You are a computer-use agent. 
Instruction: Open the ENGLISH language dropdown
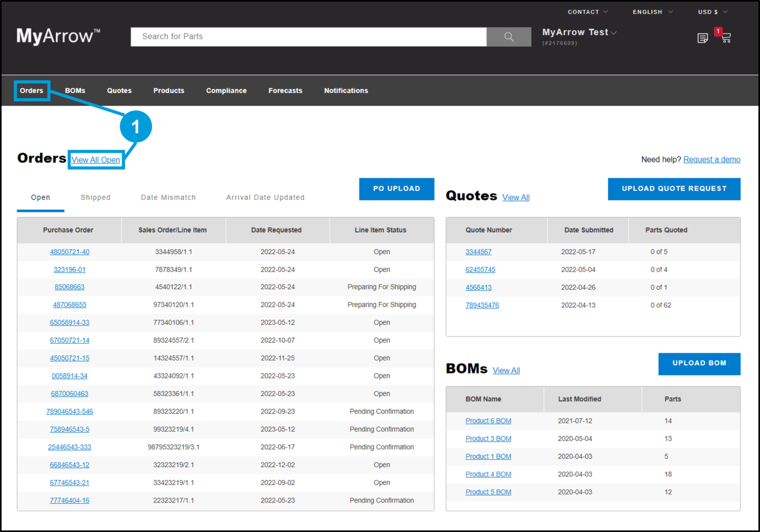(x=652, y=12)
